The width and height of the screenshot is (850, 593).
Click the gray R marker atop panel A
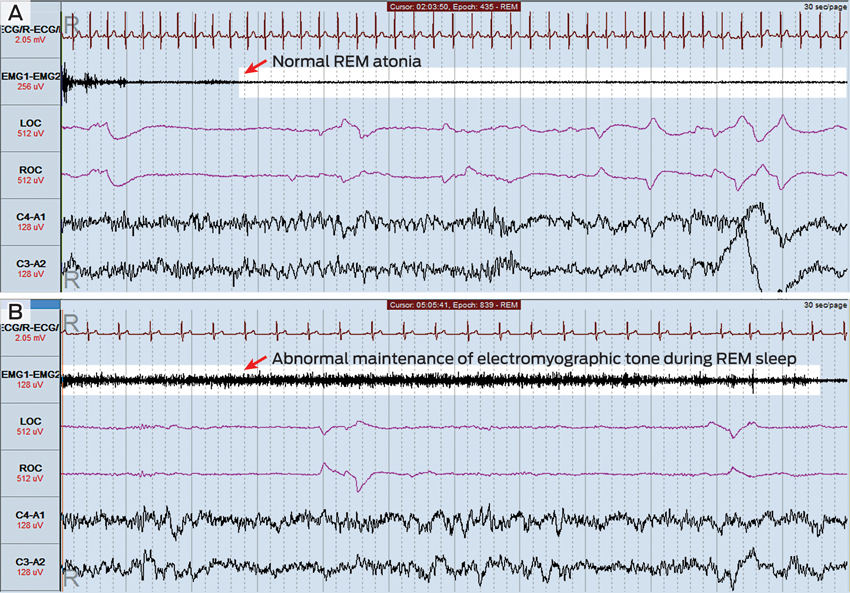point(70,22)
